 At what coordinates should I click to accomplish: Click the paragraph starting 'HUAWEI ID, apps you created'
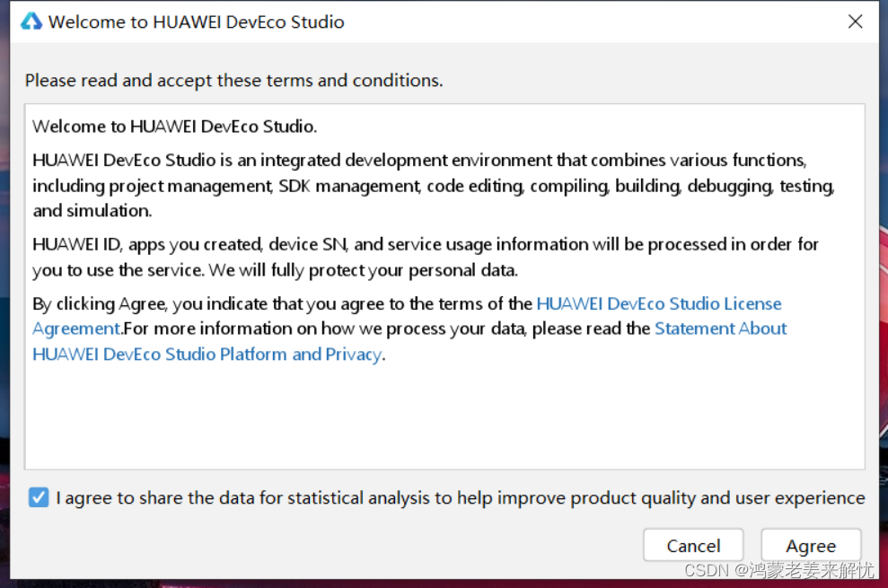pyautogui.click(x=426, y=257)
